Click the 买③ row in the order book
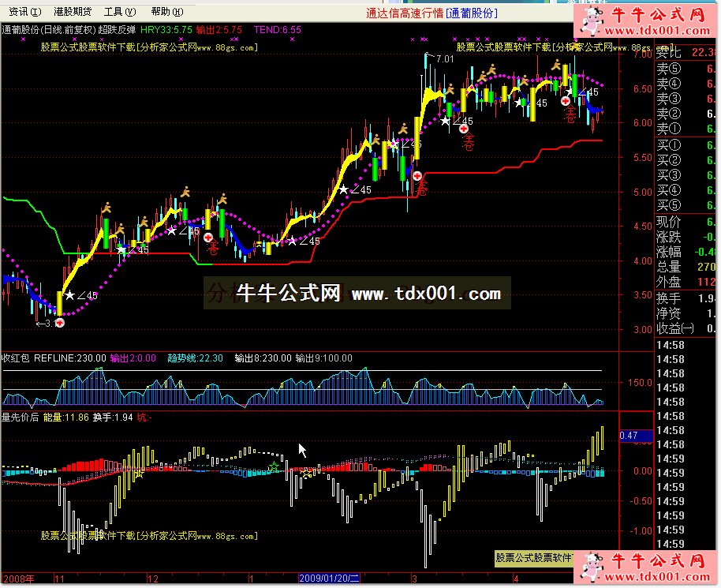721x588 pixels. tap(686, 175)
